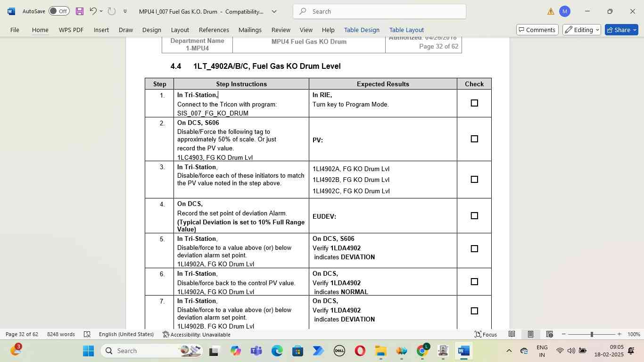
Task: Open Task View from the taskbar
Action: [214, 351]
